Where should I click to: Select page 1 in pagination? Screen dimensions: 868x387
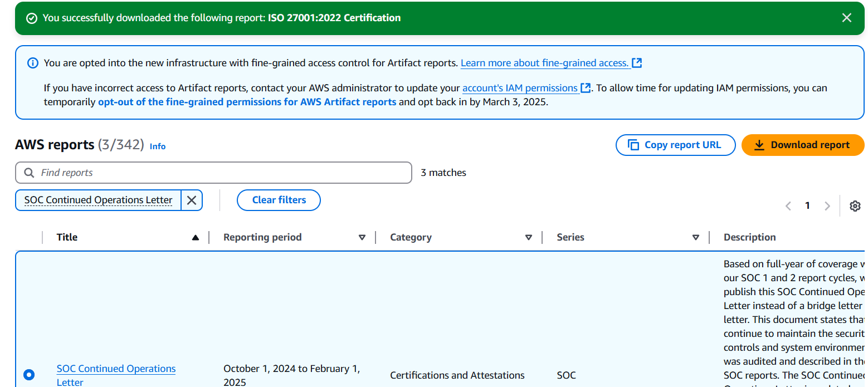[807, 206]
